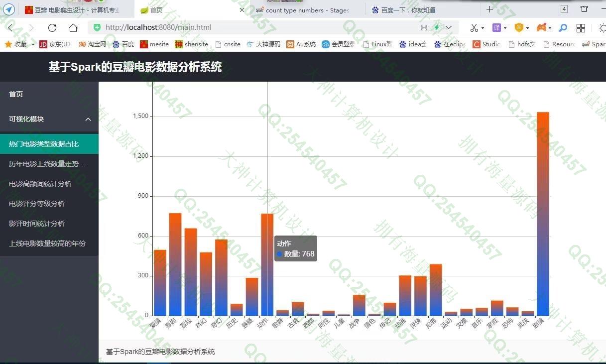This screenshot has width=606, height=364.
Task: Open the browser home page icon
Action: [73, 28]
